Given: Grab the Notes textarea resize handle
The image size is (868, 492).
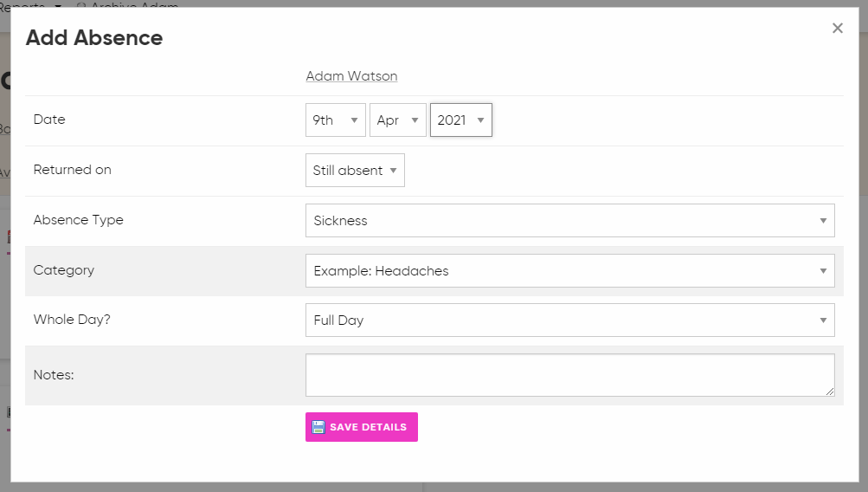Looking at the screenshot, I should 830,392.
